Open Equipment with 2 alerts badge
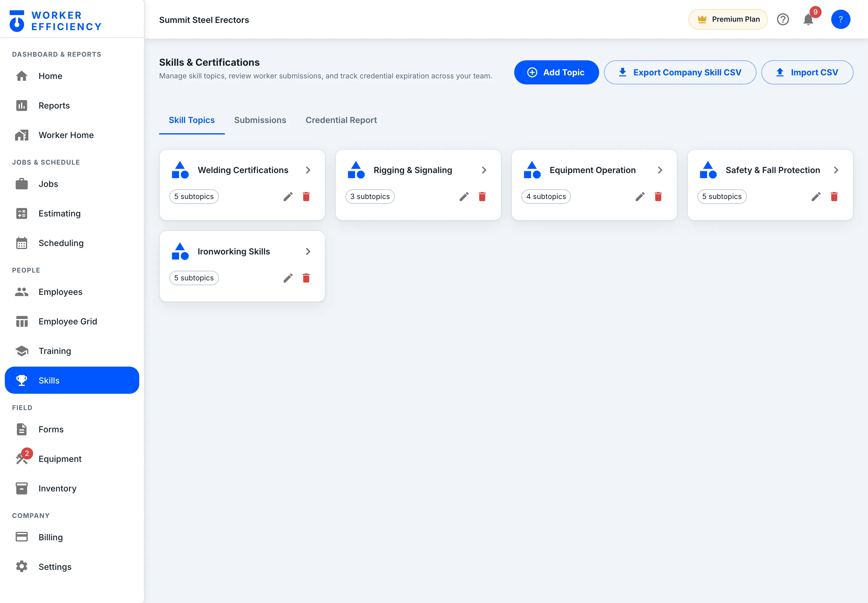Screen dimensions: 868x603 [x=72, y=459]
